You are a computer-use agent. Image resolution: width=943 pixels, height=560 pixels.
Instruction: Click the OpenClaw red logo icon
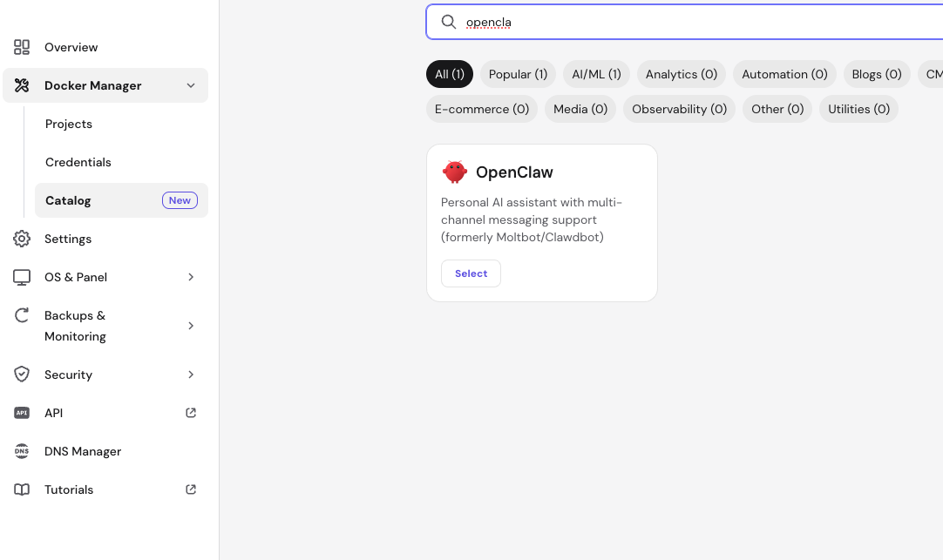(x=454, y=172)
